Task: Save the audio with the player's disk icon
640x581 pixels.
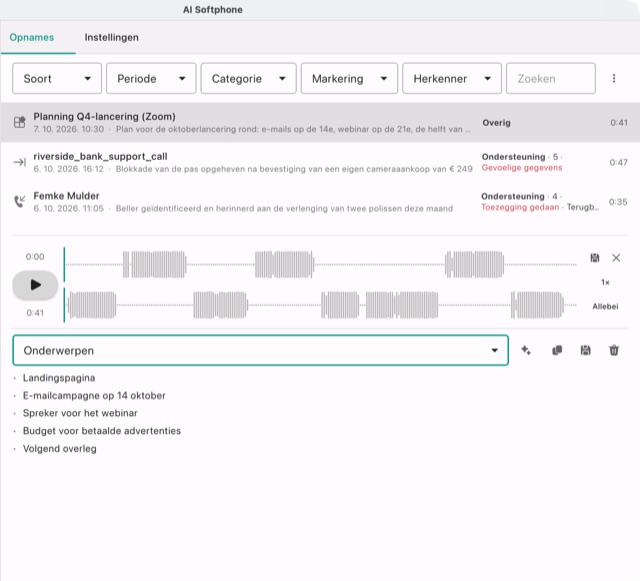Action: pyautogui.click(x=595, y=258)
